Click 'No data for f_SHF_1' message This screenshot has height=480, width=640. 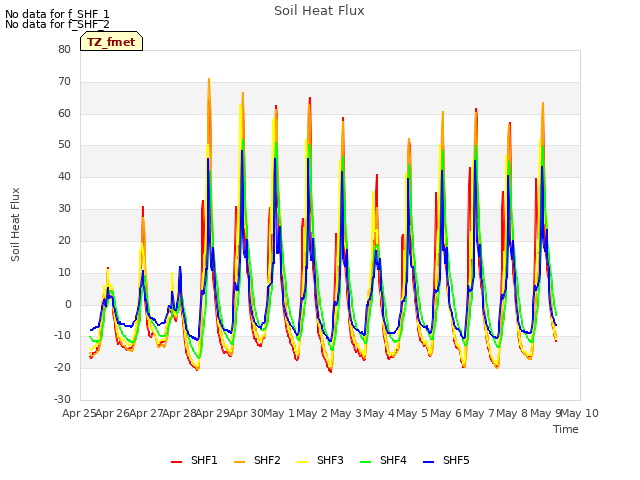[x=57, y=14]
